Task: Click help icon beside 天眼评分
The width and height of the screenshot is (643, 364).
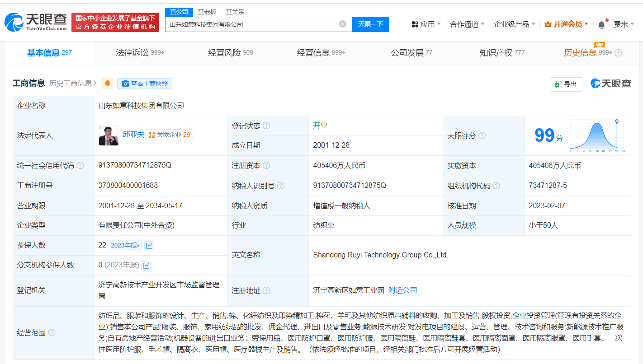Action: coord(482,135)
